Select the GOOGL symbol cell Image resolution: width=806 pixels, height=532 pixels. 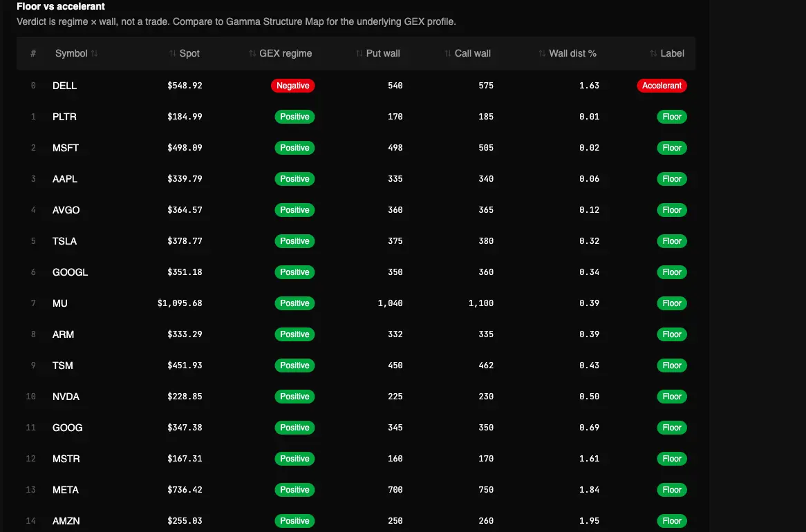71,272
